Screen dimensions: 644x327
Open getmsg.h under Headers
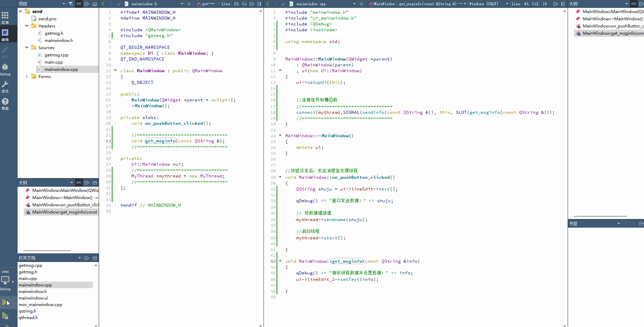click(x=54, y=33)
